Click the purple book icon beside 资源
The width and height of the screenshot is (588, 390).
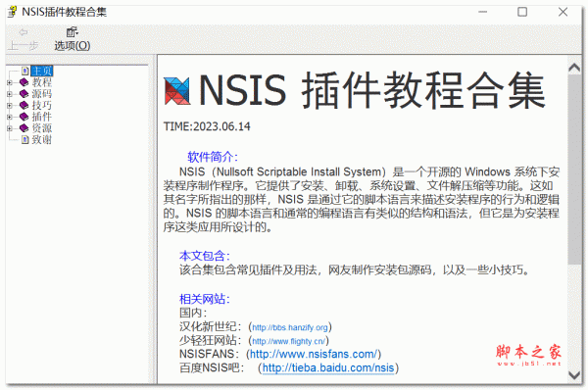pos(24,128)
